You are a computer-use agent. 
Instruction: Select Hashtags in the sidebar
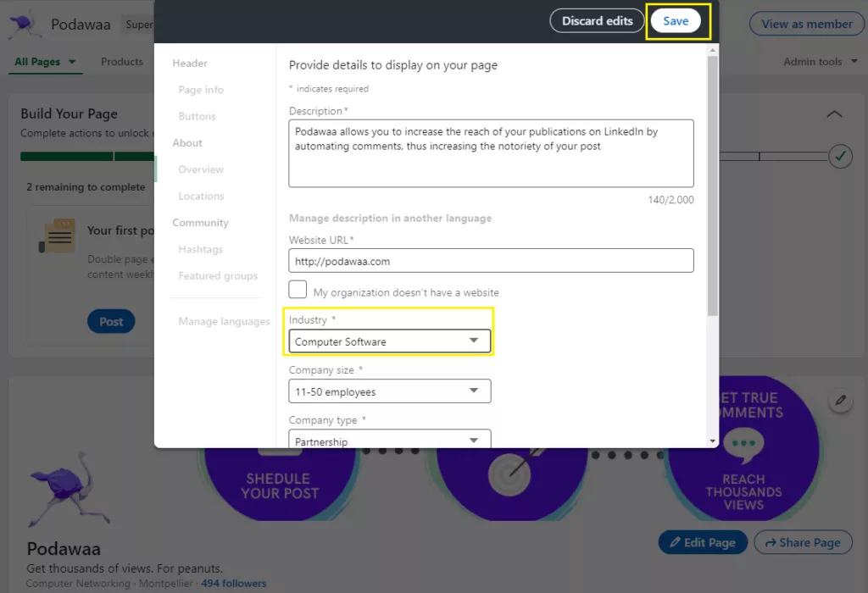[x=200, y=249]
